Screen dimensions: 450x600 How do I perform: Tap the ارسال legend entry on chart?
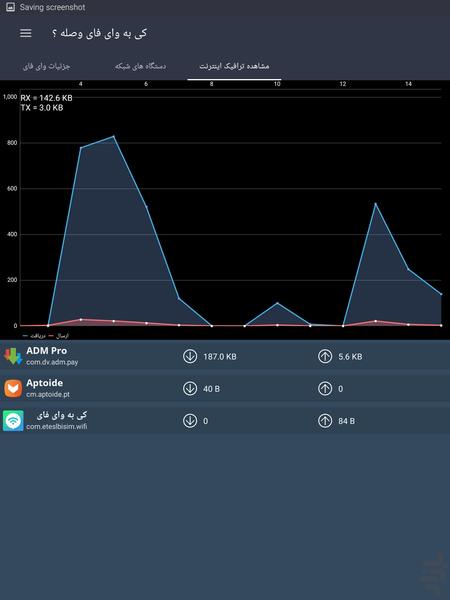click(59, 336)
